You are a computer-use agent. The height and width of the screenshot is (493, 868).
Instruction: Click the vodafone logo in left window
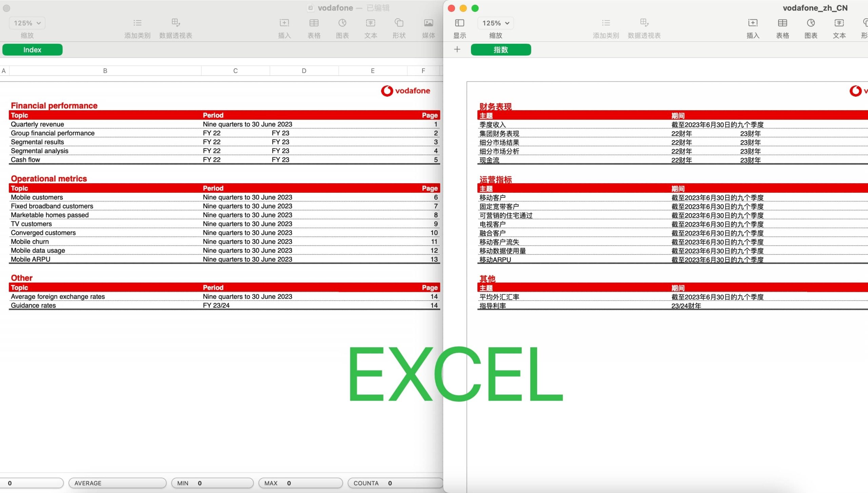[x=406, y=91]
